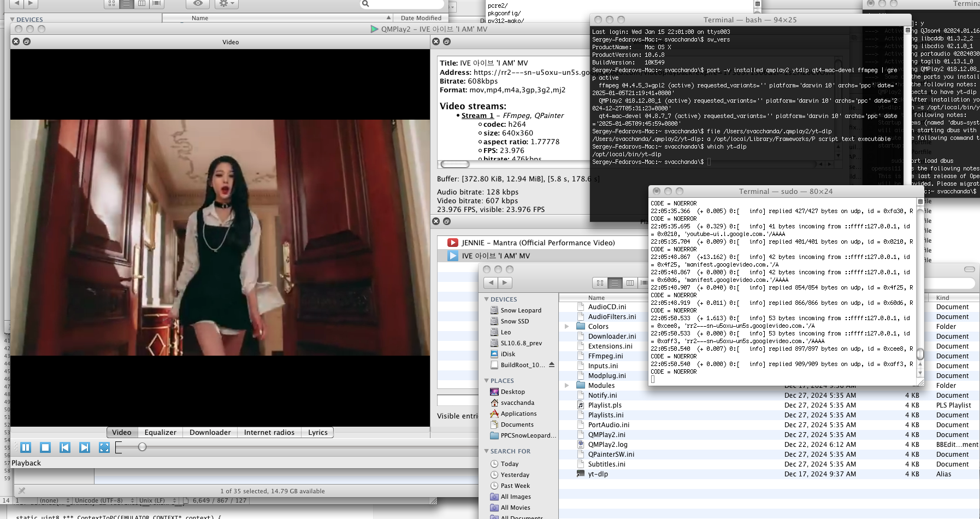
Task: Skip to the previous playlist item
Action: [x=65, y=447]
